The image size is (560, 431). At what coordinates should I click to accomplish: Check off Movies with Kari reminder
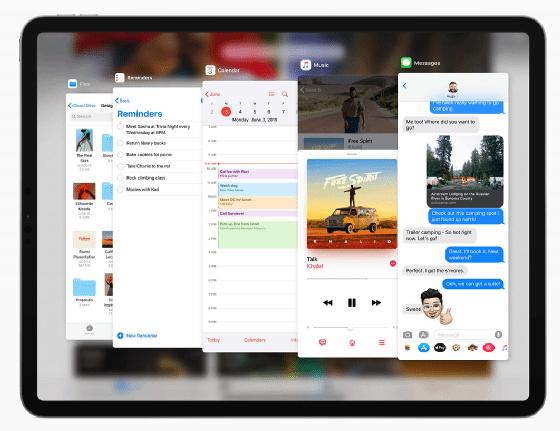pyautogui.click(x=120, y=189)
